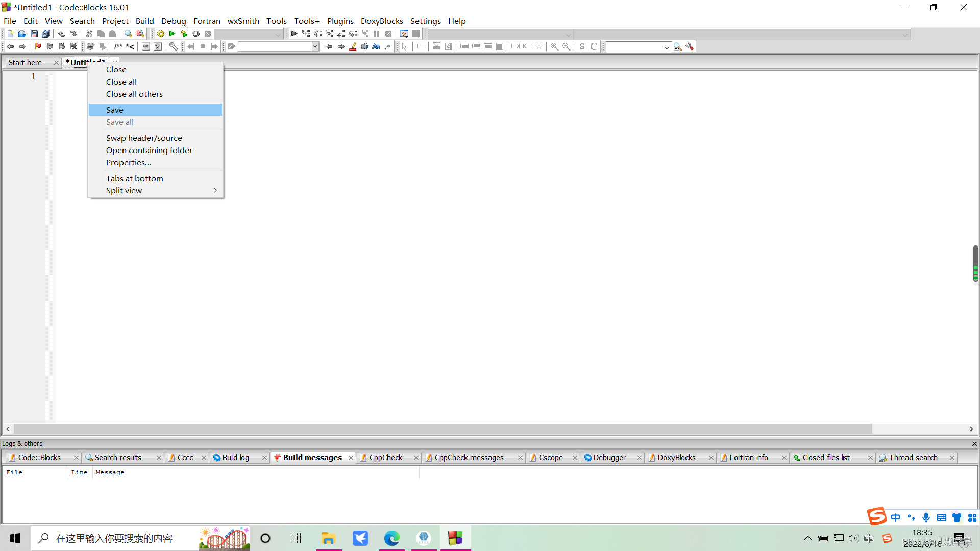The height and width of the screenshot is (551, 980).
Task: Choose Open containing folder
Action: pyautogui.click(x=156, y=150)
